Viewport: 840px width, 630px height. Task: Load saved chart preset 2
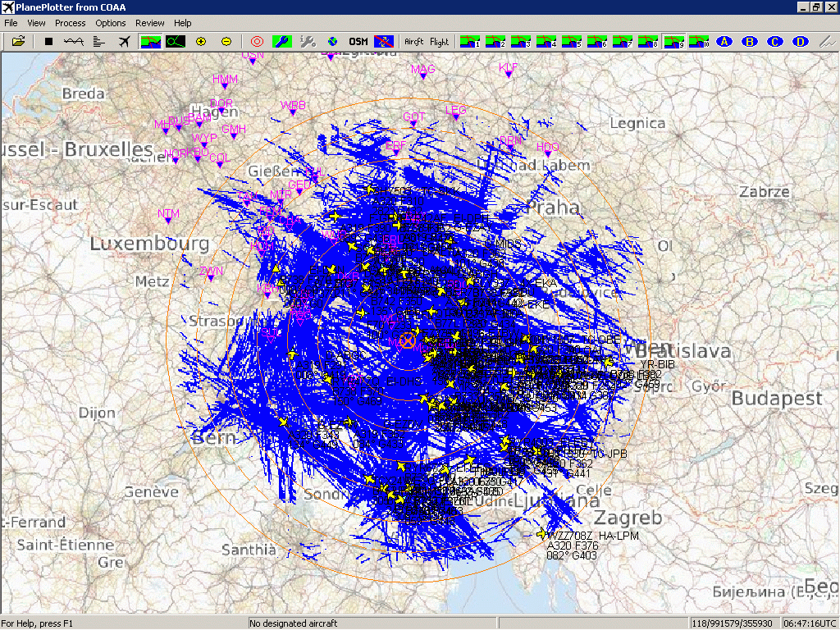click(x=495, y=41)
